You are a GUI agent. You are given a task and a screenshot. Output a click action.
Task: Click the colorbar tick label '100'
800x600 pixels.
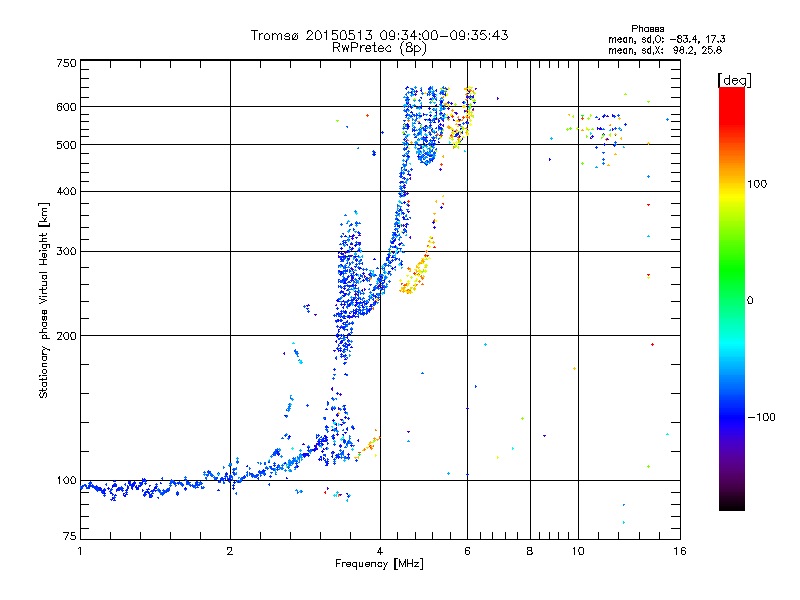point(757,184)
